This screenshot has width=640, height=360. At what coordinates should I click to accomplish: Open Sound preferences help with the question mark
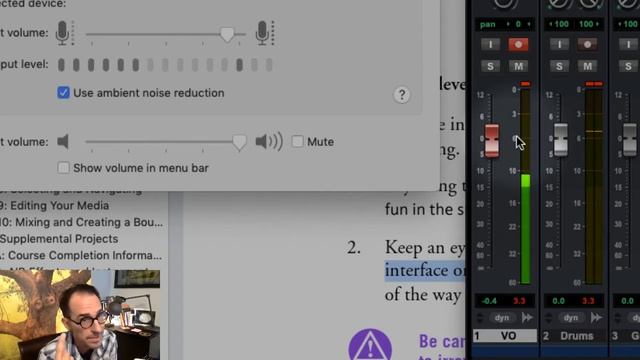tap(402, 95)
